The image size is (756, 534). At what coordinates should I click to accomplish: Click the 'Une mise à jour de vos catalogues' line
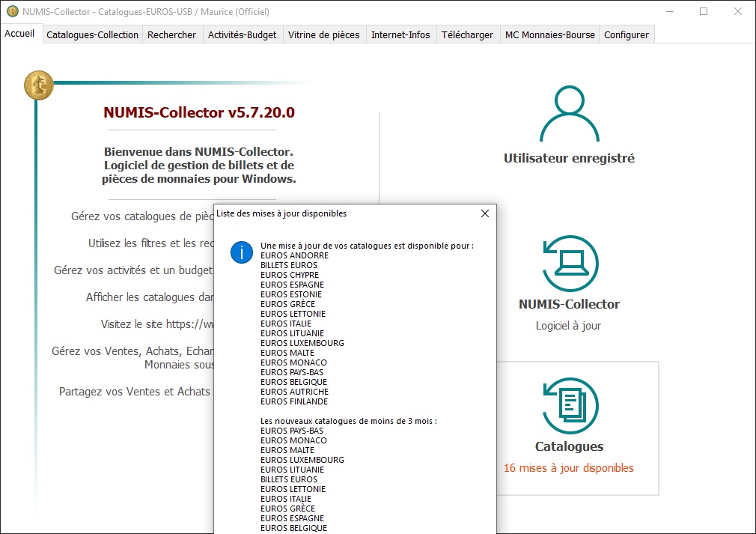367,246
